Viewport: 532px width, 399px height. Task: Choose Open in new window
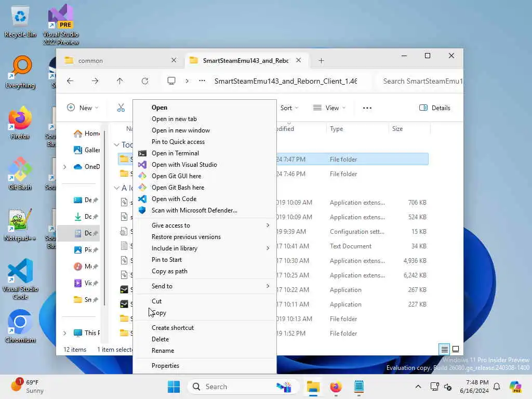[205, 130]
